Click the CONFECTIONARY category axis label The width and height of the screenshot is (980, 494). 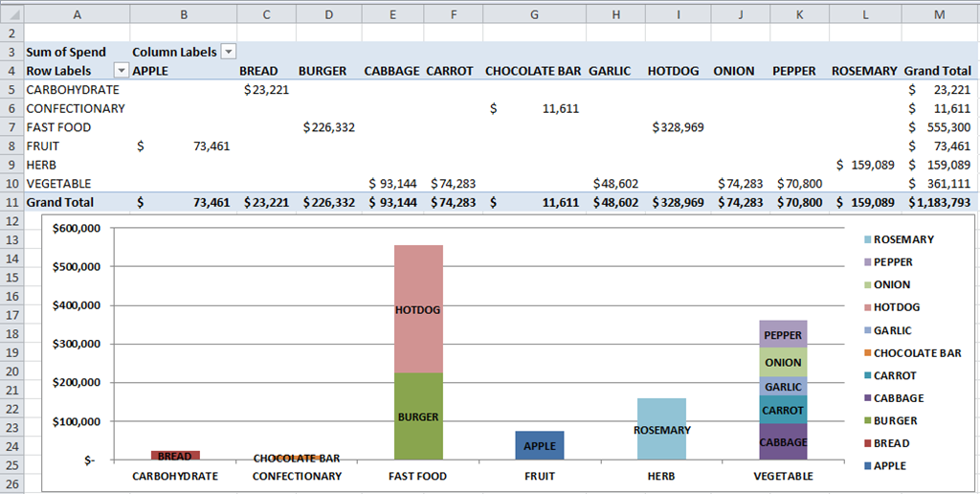[297, 476]
